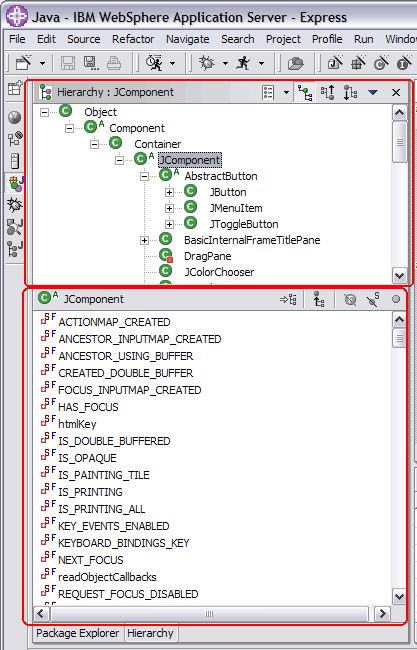This screenshot has height=650, width=417.
Task: Toggle Show the Subtype Hierarchy button
Action: pyautogui.click(x=350, y=92)
